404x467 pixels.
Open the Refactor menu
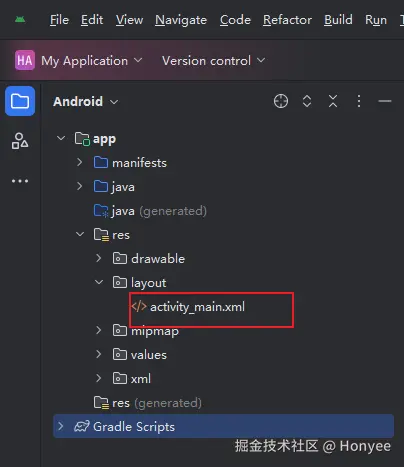point(287,20)
